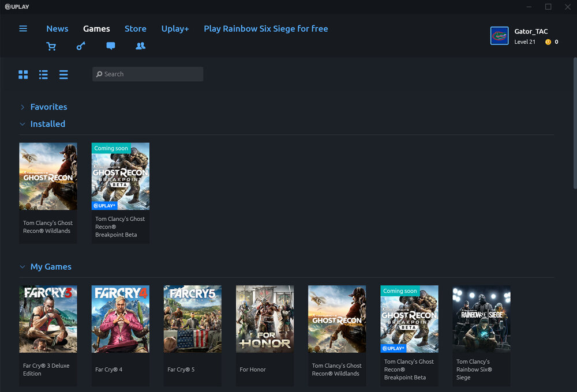The width and height of the screenshot is (577, 392).
Task: Collapse the Installed section chevron
Action: (23, 125)
